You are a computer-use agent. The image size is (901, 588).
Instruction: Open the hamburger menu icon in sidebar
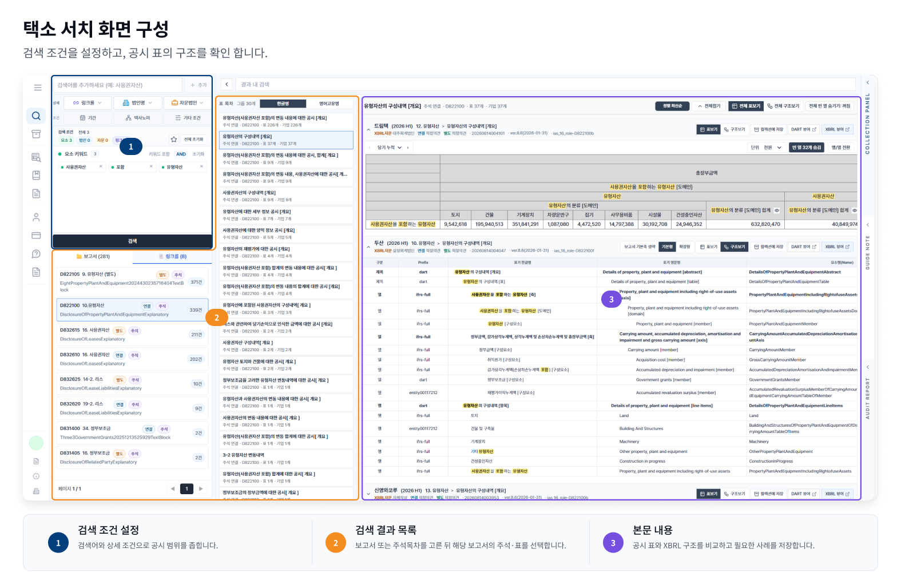tap(38, 88)
